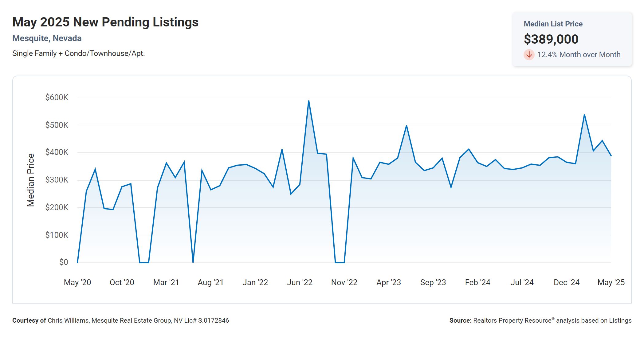The width and height of the screenshot is (644, 338).
Task: Click the Apr '23 x-axis label
Action: click(x=389, y=282)
